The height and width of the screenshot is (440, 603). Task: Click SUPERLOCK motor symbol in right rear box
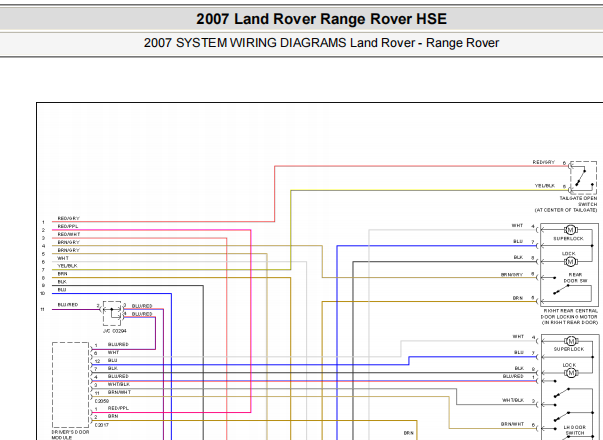tap(570, 230)
